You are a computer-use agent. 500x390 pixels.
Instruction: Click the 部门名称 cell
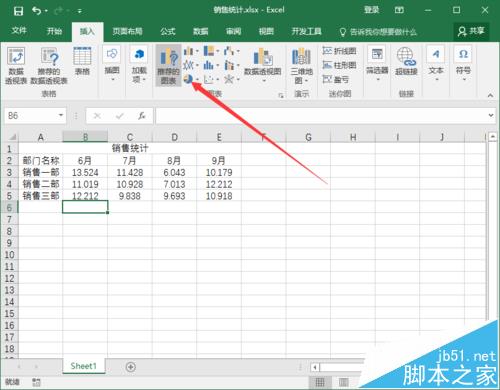(x=41, y=161)
